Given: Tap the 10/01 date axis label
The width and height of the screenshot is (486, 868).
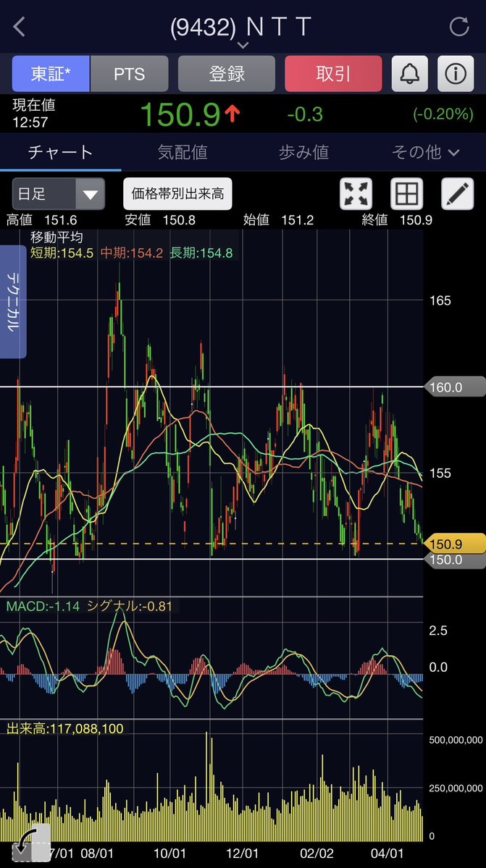Looking at the screenshot, I should click(x=169, y=853).
